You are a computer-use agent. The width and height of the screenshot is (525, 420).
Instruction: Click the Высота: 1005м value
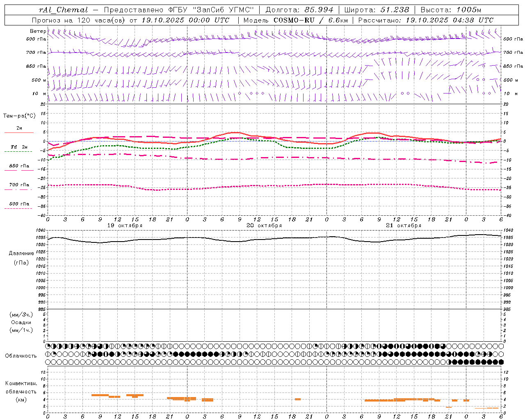(x=451, y=10)
